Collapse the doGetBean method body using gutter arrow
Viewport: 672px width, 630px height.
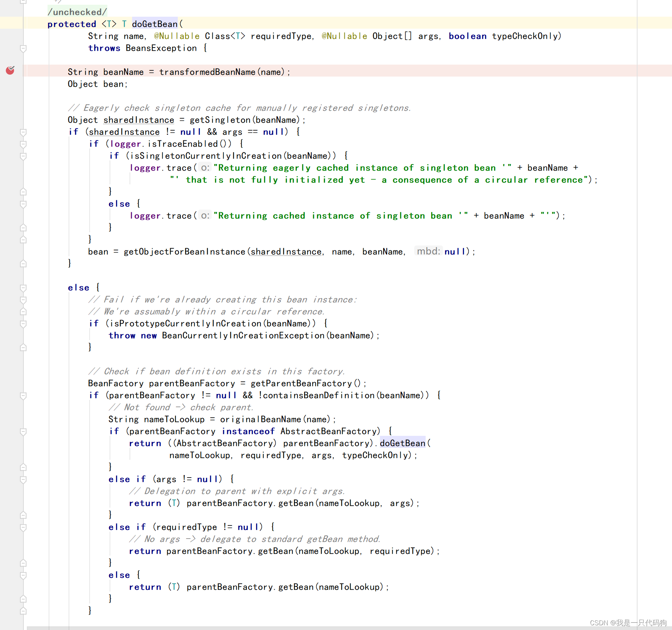(x=23, y=48)
